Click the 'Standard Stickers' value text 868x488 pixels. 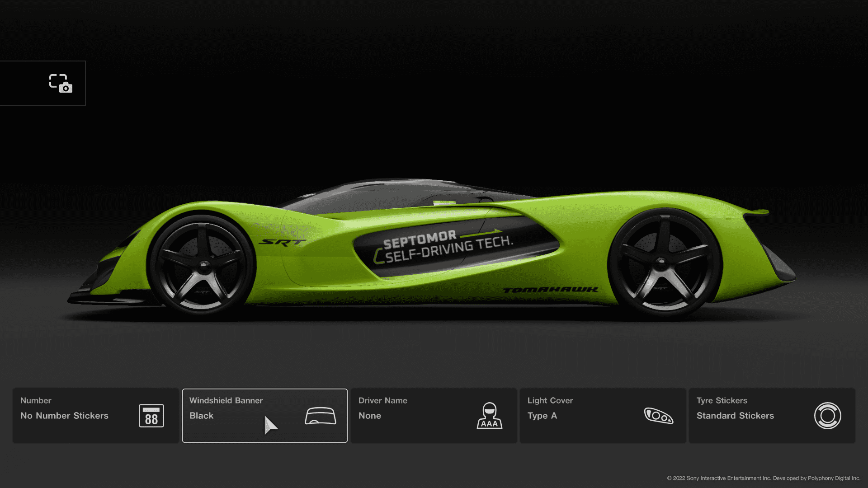pyautogui.click(x=735, y=416)
